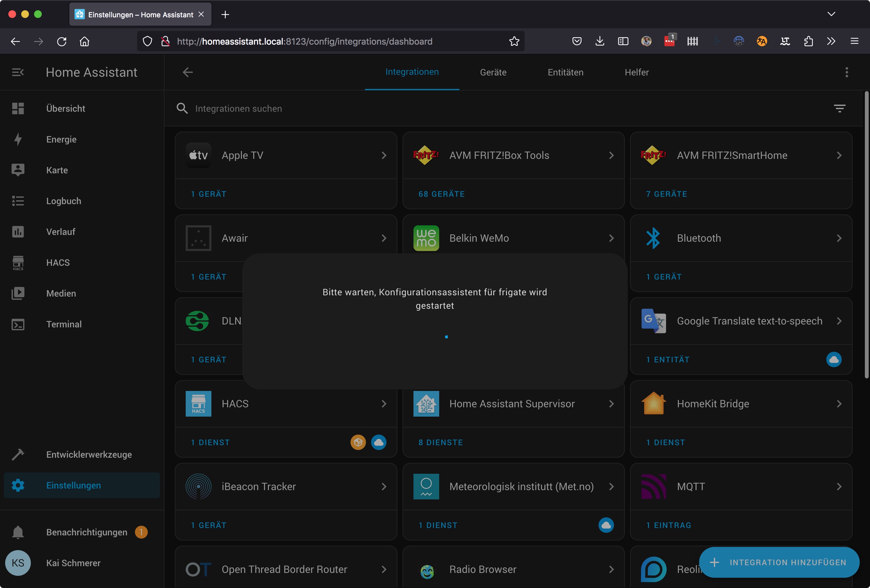Click the Energie lightning icon
The width and height of the screenshot is (870, 588).
coord(18,140)
